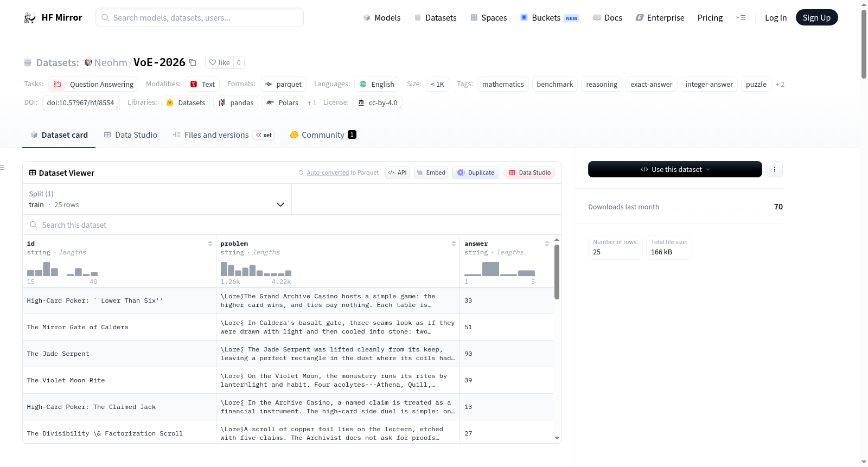Duplicate the dataset viewer
868x467 pixels.
476,172
